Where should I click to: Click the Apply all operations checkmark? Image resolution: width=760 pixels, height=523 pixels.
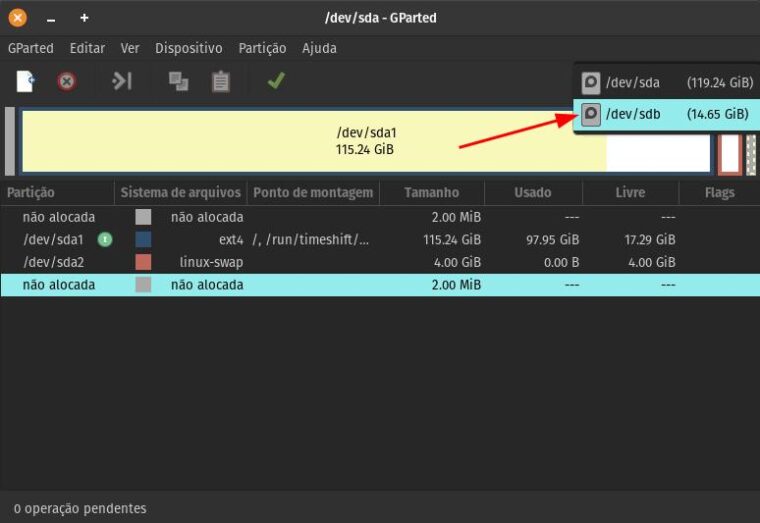pyautogui.click(x=276, y=81)
